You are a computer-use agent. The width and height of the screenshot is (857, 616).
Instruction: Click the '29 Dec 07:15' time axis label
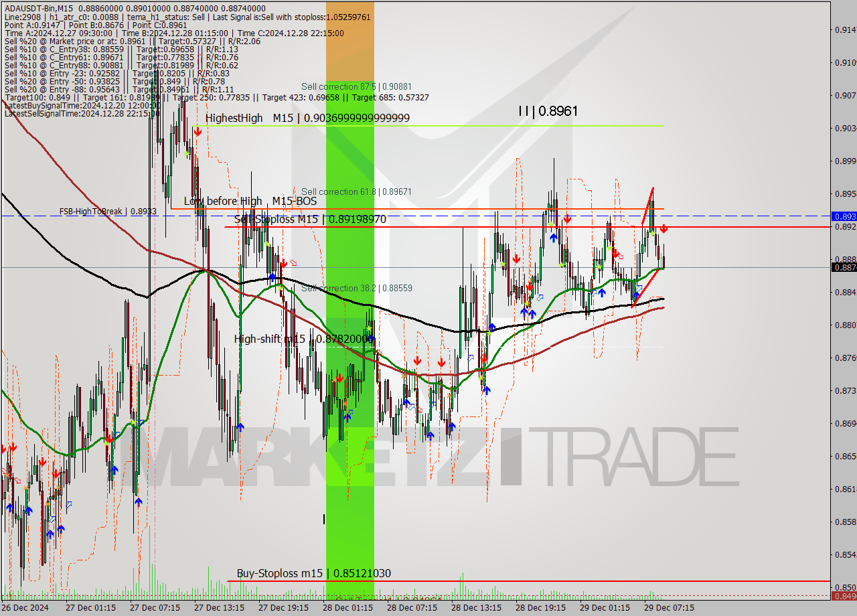(x=669, y=608)
